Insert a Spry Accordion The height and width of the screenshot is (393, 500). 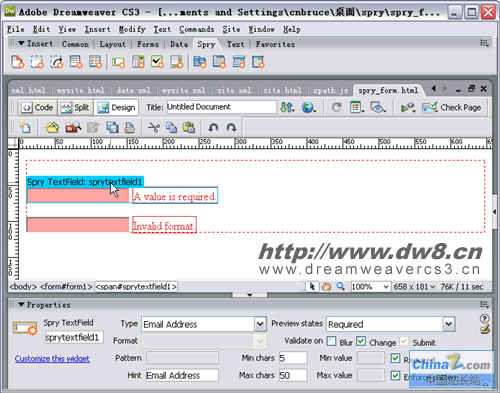[239, 62]
